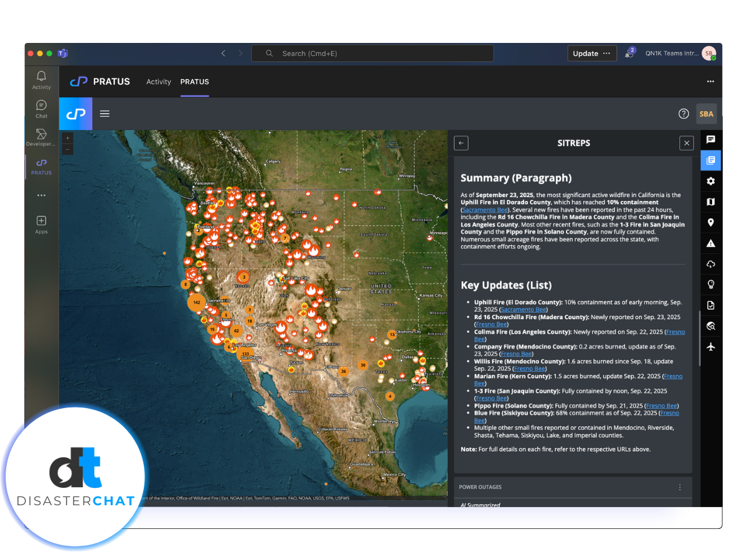Open the Teams notifications bell with badge
This screenshot has width=747, height=560.
pyautogui.click(x=629, y=54)
